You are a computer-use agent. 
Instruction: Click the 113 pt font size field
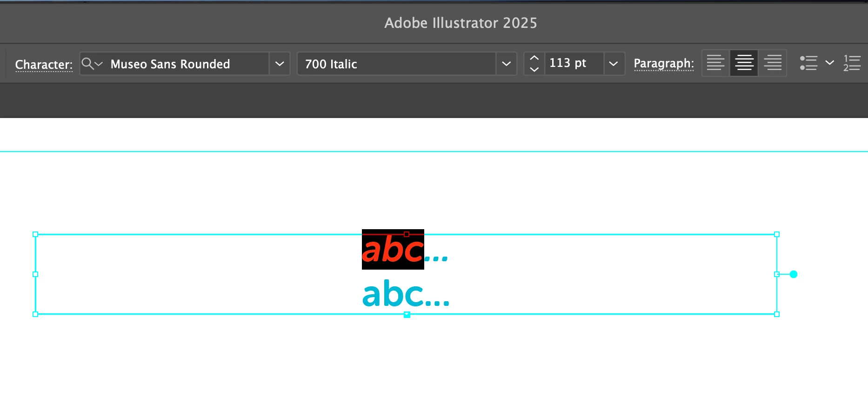point(574,63)
